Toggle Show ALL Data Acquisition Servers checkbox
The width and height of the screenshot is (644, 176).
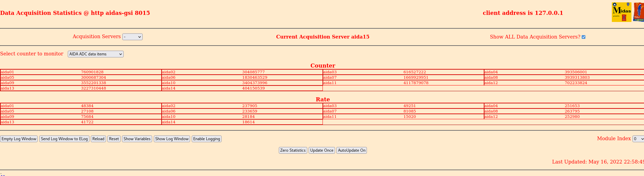583,37
